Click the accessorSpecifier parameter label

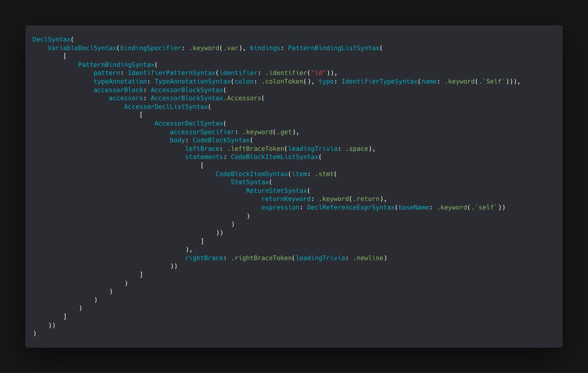(x=201, y=132)
